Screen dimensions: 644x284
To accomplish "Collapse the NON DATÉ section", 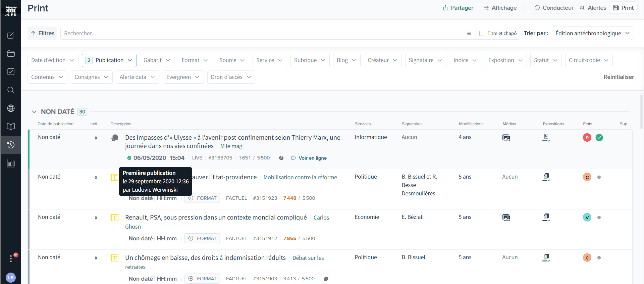I will 34,111.
